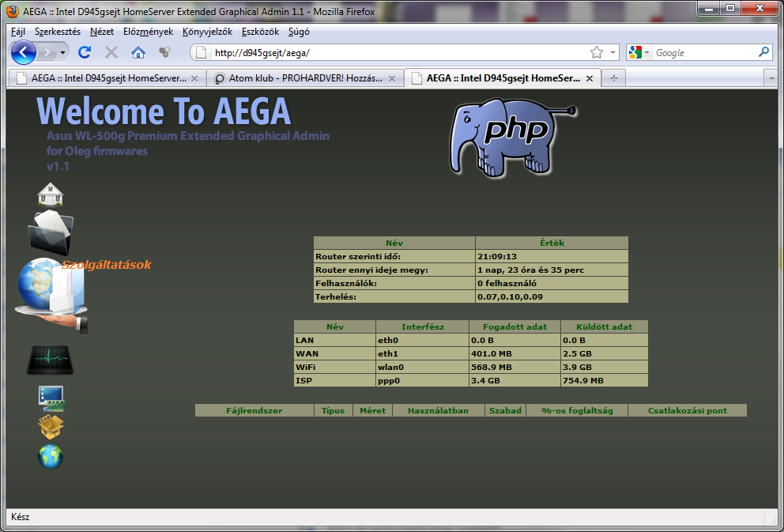784x532 pixels.
Task: Click the Kész status bar text
Action: (x=20, y=517)
